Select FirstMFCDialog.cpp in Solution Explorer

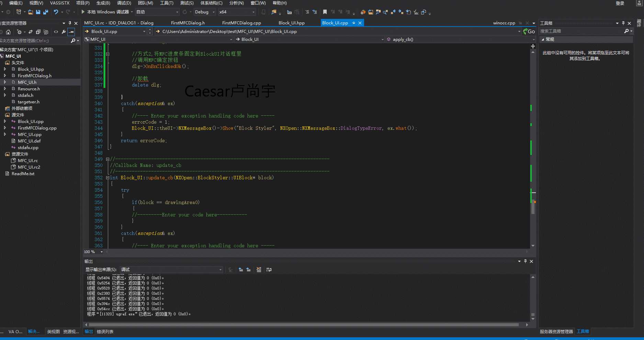tap(37, 128)
